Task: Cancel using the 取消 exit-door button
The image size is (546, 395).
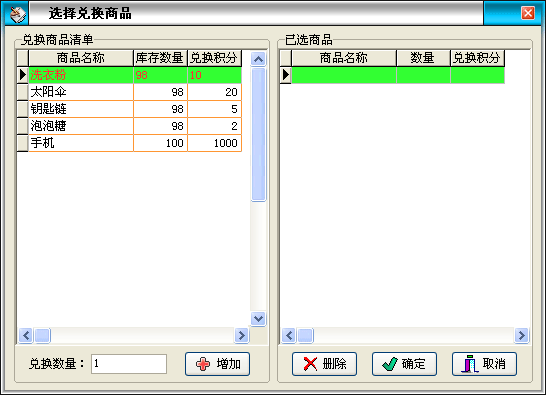Action: point(484,364)
